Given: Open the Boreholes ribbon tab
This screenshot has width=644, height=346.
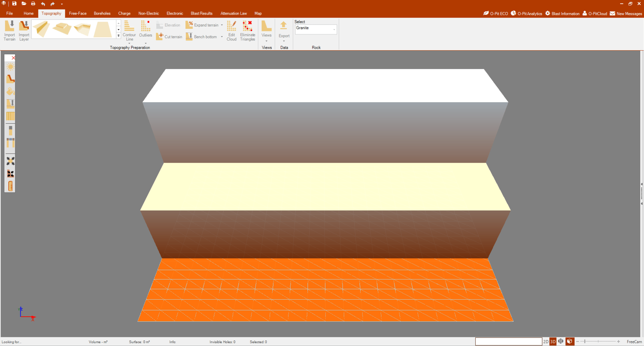Looking at the screenshot, I should click(102, 13).
